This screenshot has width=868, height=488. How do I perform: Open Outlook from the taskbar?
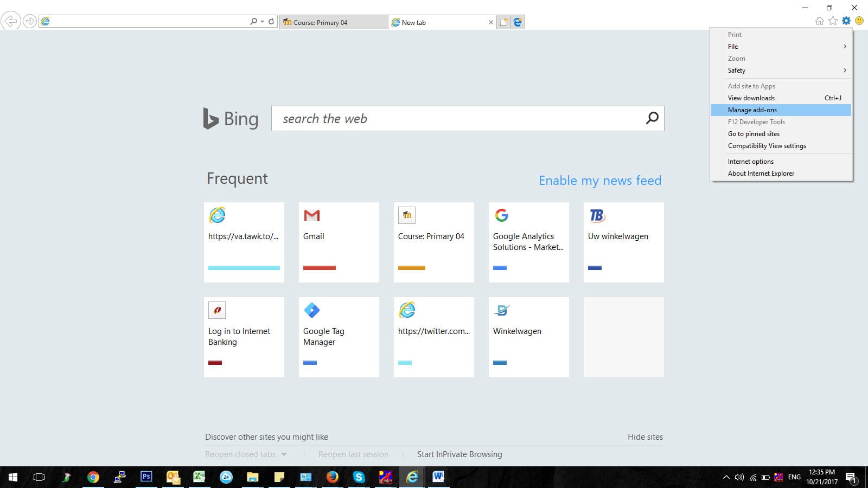pos(173,477)
